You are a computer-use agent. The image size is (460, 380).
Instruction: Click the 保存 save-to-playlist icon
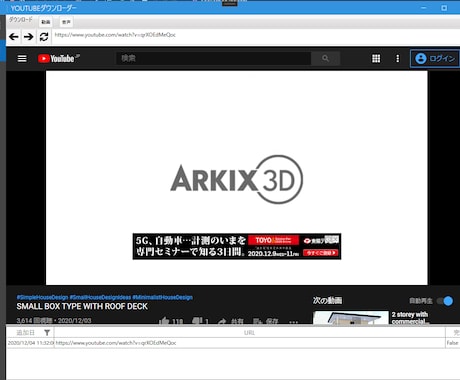coord(257,322)
